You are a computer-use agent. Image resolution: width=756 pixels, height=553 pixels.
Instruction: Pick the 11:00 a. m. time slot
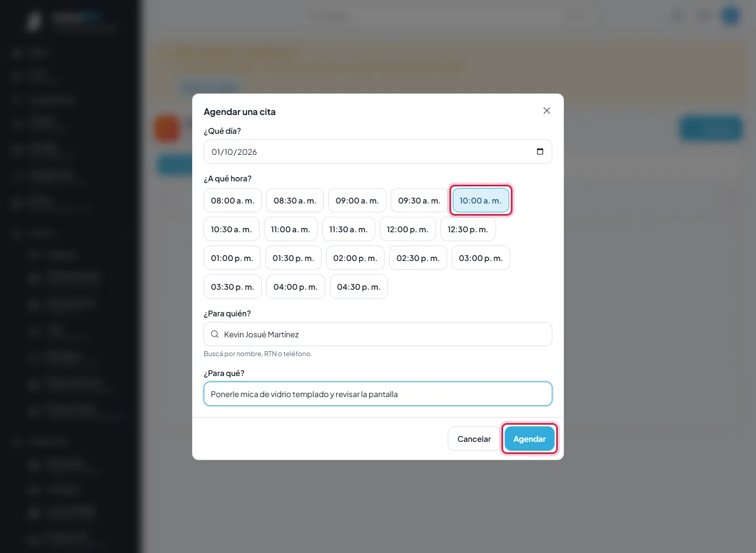pos(291,229)
